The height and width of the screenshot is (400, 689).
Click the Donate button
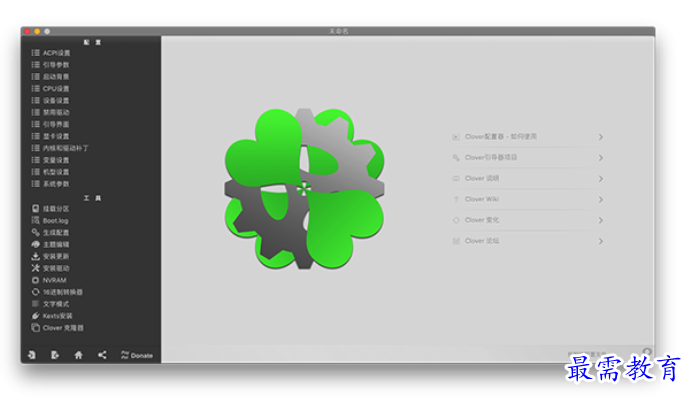(x=137, y=355)
